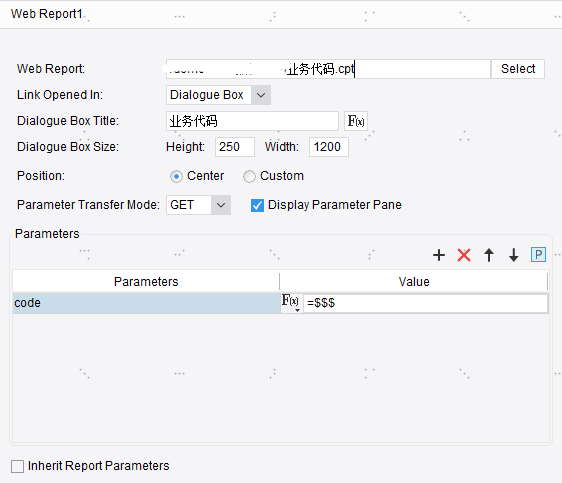
Task: Enable Inherit Report Parameters checkbox
Action: pos(17,467)
